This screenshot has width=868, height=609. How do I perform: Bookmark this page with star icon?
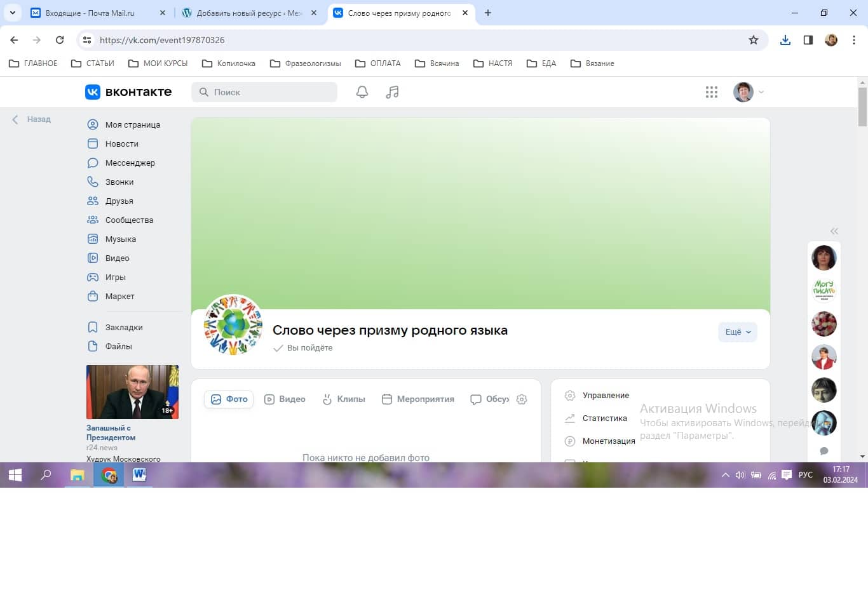(x=753, y=40)
